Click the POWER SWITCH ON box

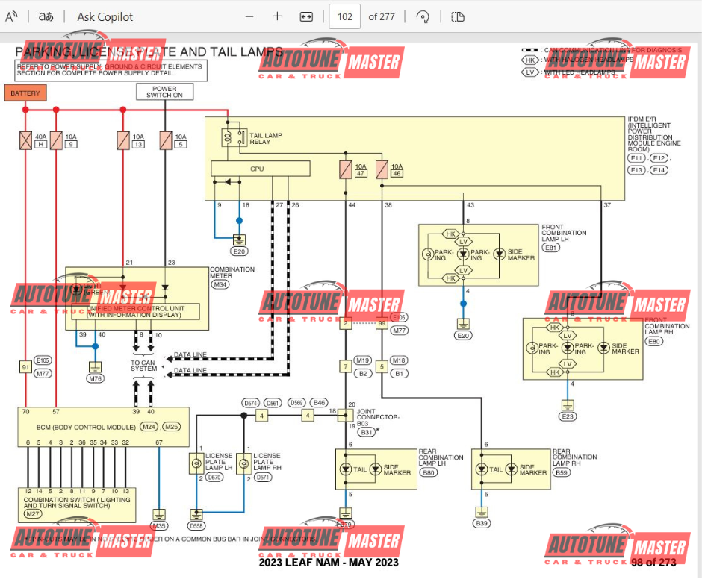pos(164,91)
